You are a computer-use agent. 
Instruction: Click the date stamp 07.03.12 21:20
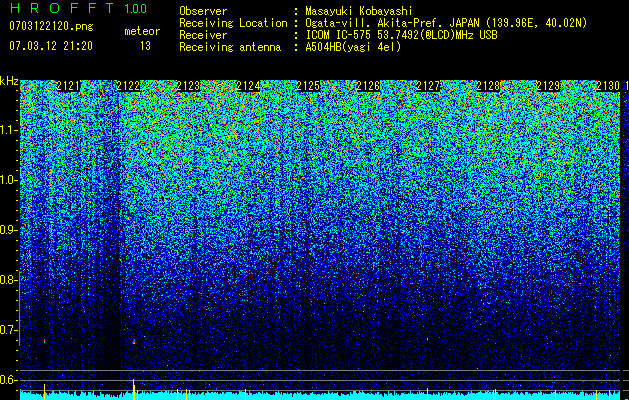(x=51, y=46)
